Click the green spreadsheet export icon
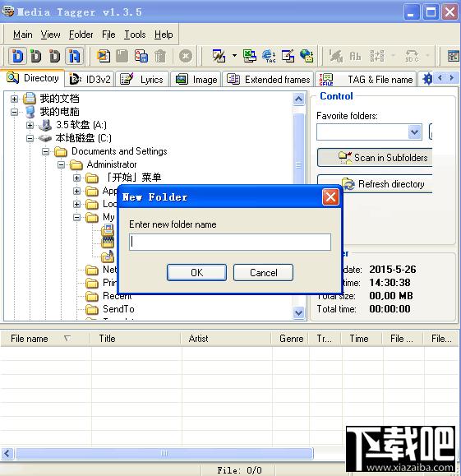The height and width of the screenshot is (476, 461). (250, 56)
